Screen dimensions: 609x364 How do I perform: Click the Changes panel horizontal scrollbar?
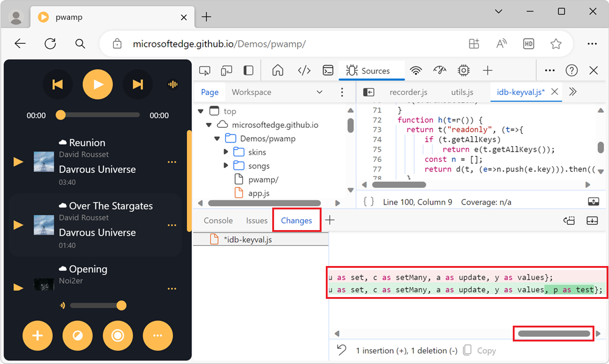(x=553, y=333)
